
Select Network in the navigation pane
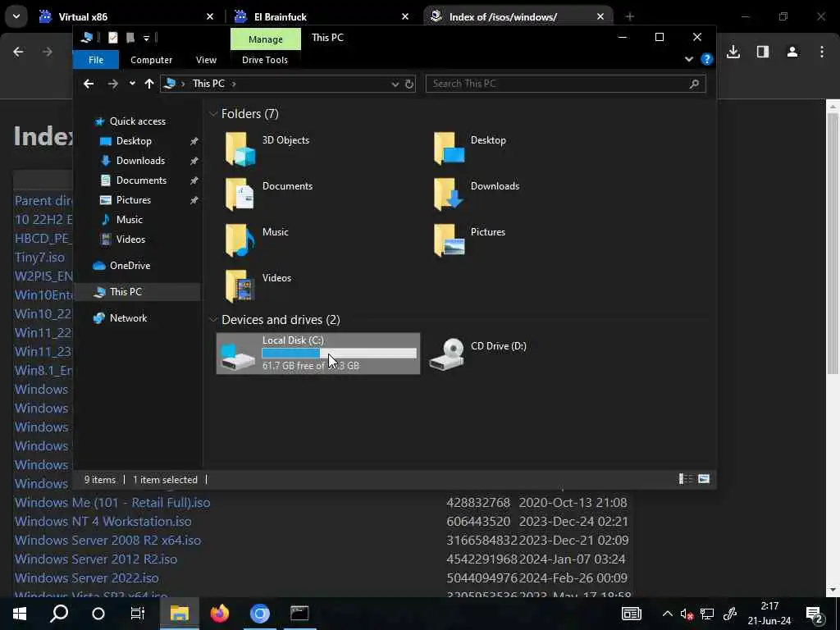click(128, 317)
